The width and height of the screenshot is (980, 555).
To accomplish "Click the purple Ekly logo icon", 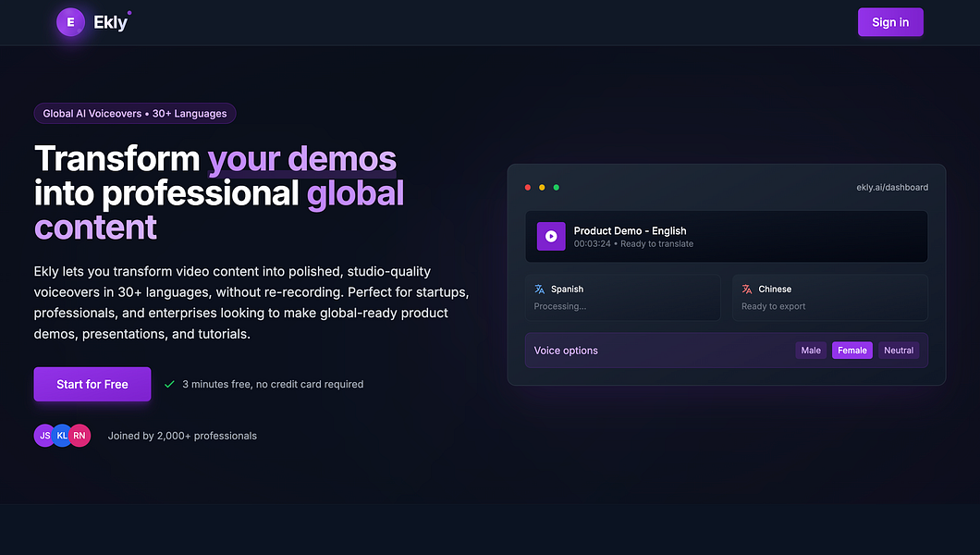I will click(x=70, y=21).
